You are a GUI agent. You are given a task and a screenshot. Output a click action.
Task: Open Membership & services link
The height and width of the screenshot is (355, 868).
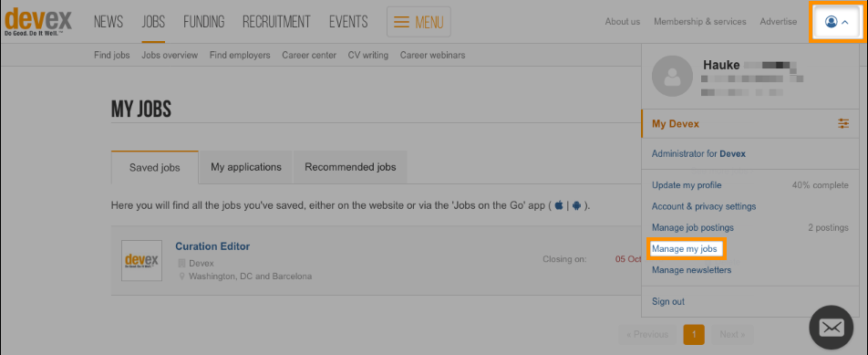coord(699,22)
